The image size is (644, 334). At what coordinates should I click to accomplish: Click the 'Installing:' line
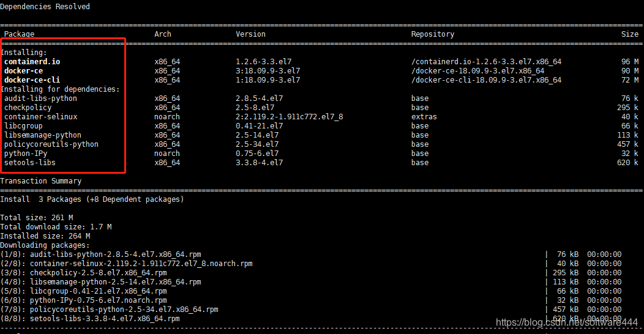pyautogui.click(x=24, y=53)
